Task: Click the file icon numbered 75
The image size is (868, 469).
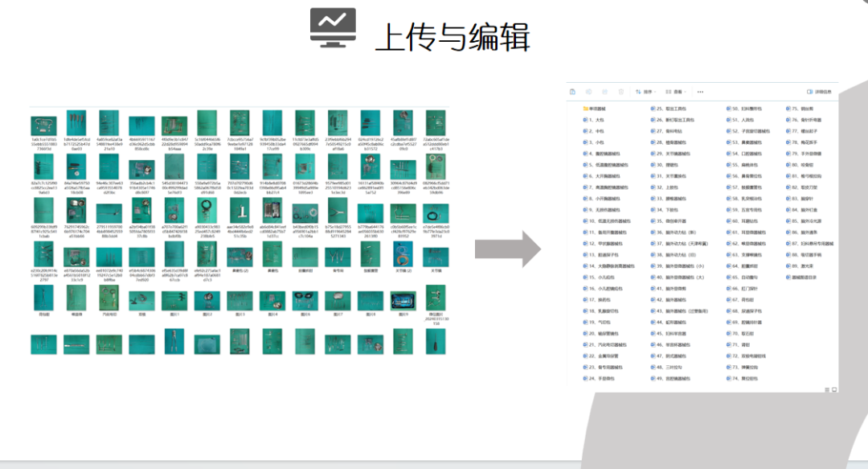Action: (788, 109)
